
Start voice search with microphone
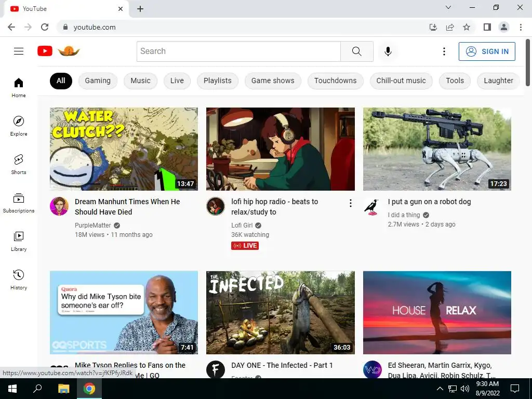(x=388, y=51)
